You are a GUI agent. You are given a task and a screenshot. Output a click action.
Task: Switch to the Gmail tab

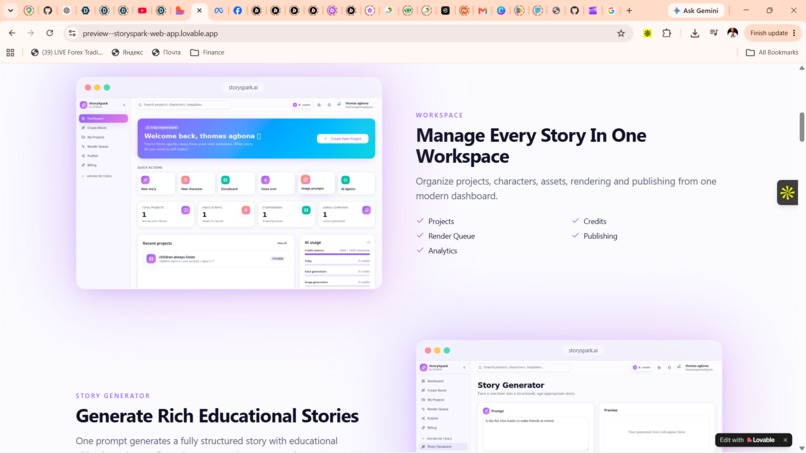click(x=482, y=10)
